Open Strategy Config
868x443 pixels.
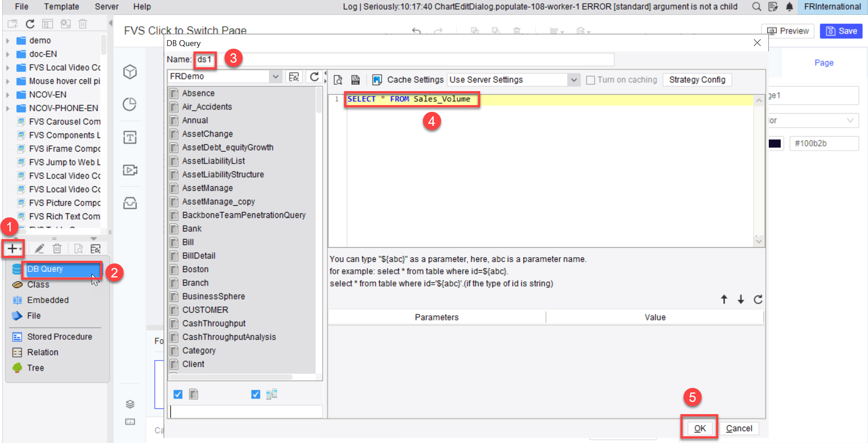pyautogui.click(x=697, y=80)
